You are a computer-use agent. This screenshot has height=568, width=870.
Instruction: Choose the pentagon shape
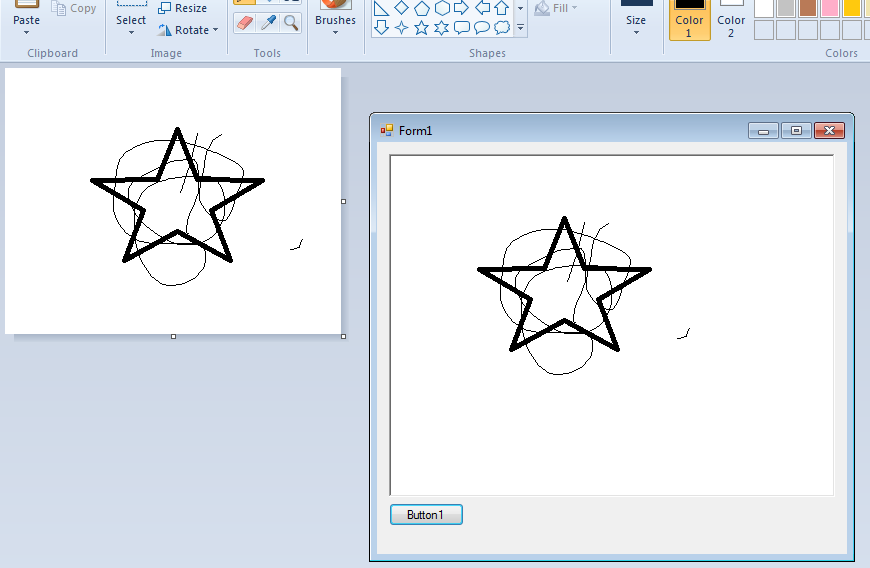tap(422, 8)
